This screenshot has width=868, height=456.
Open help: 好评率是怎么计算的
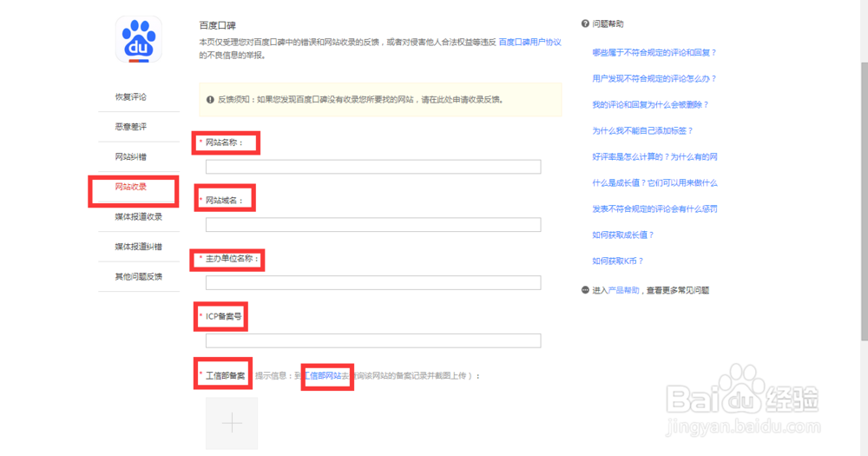pyautogui.click(x=654, y=157)
